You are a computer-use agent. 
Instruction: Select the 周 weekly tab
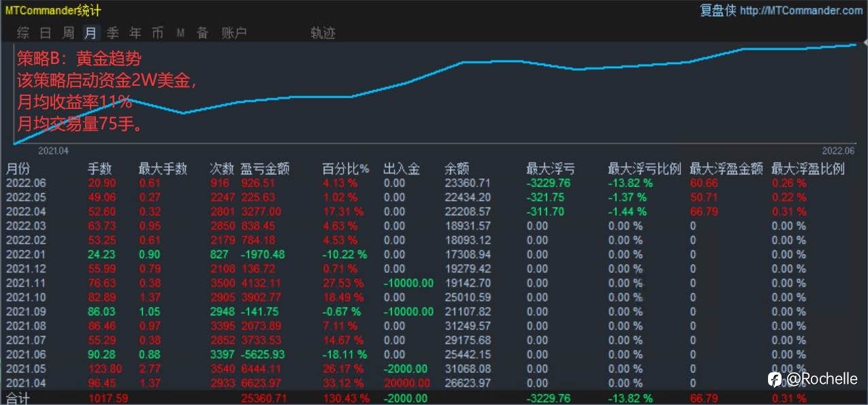click(68, 33)
